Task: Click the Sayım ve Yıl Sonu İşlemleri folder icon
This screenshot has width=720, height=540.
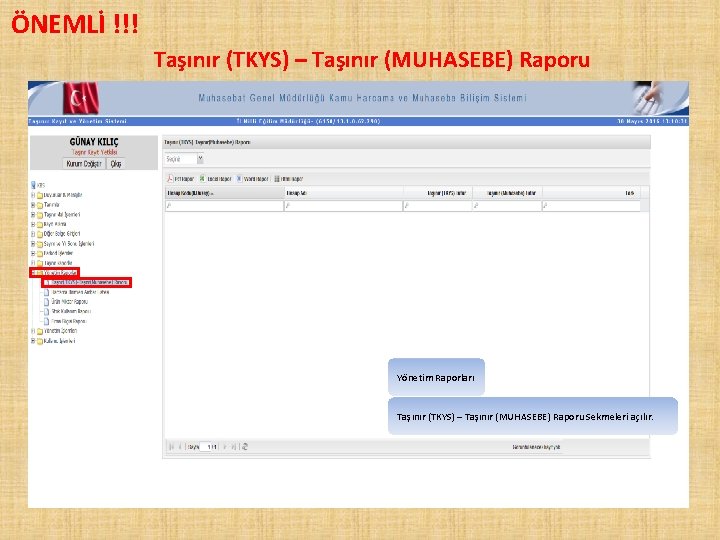Action: [x=40, y=244]
